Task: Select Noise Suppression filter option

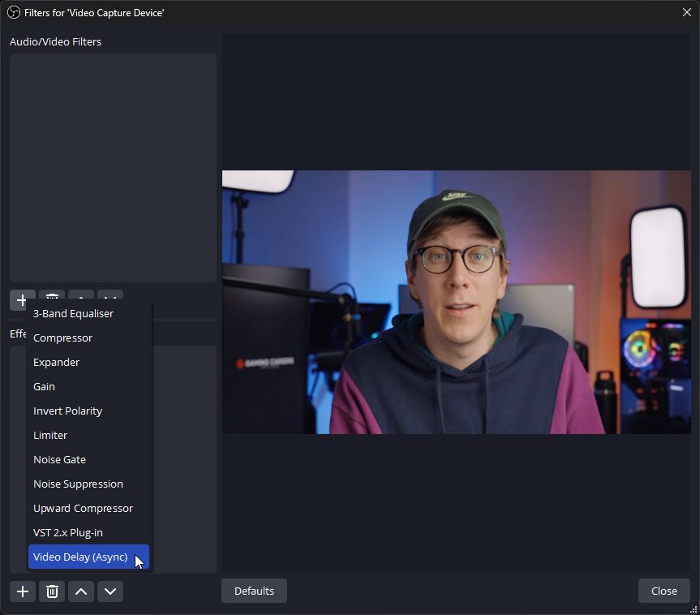Action: pyautogui.click(x=78, y=484)
